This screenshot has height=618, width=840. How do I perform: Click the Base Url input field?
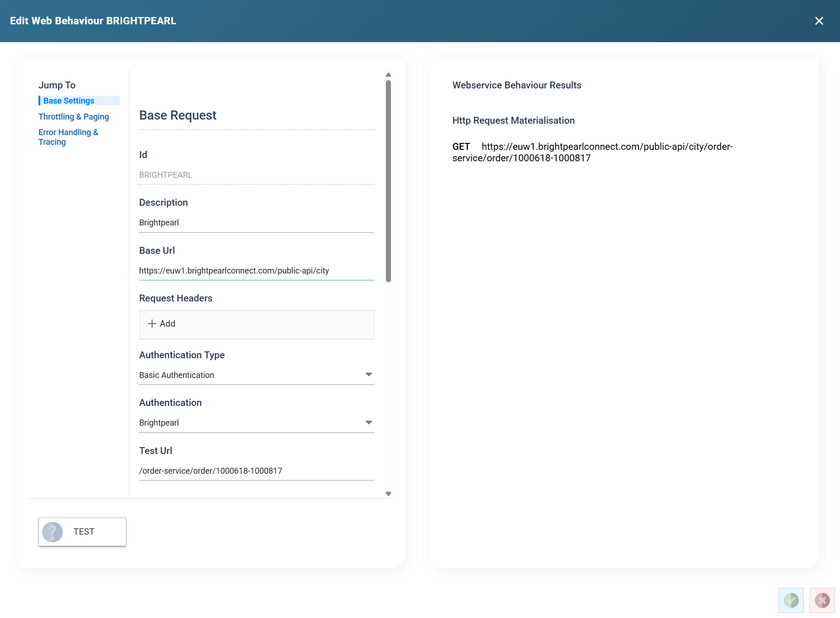tap(256, 271)
